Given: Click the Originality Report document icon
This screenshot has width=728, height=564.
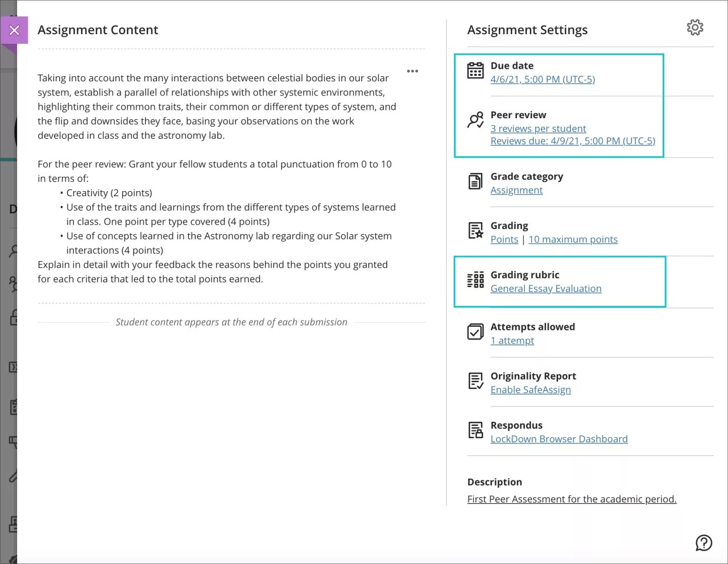Looking at the screenshot, I should 475,380.
